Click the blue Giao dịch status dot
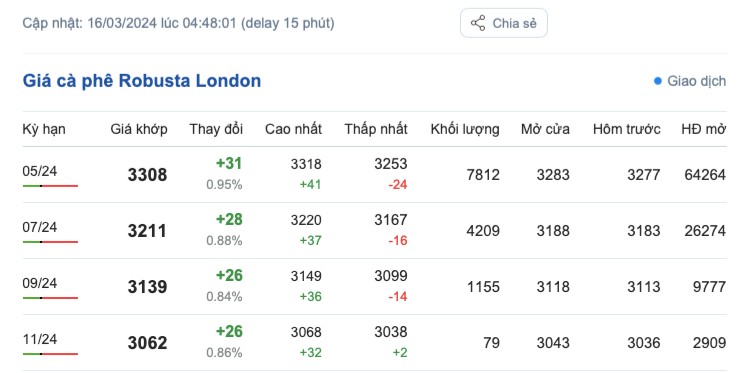742x373 pixels. 657,81
